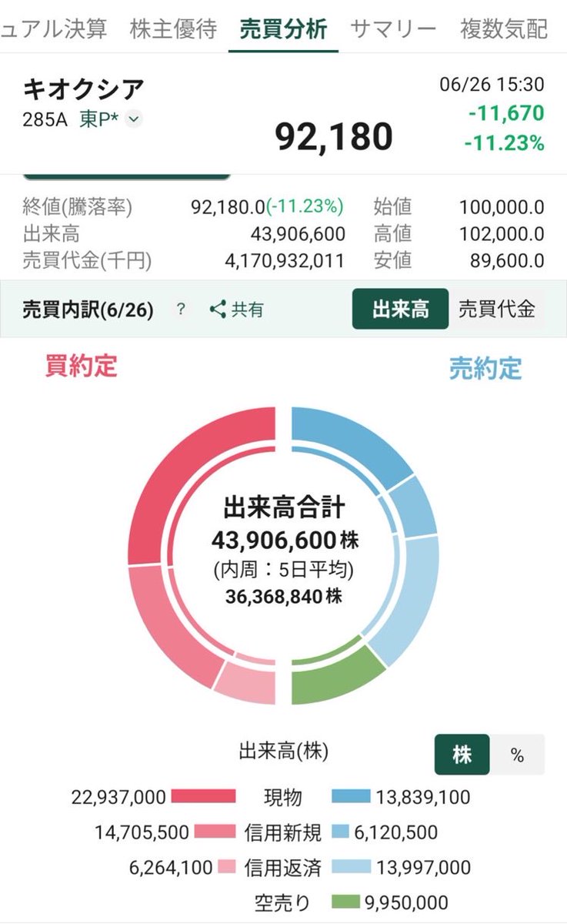Viewport: 567px width, 924px height.
Task: Switch to the 株主優待 tab
Action: (173, 29)
